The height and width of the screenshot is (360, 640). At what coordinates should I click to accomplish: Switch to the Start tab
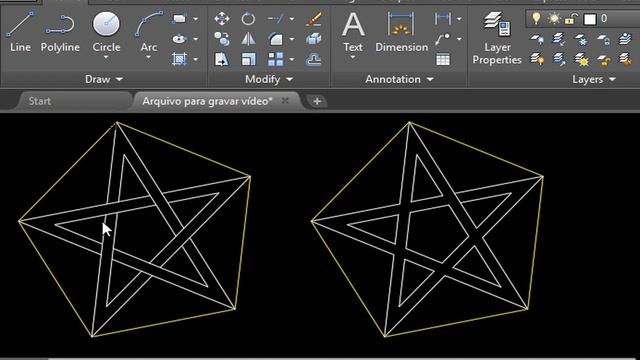tap(40, 101)
